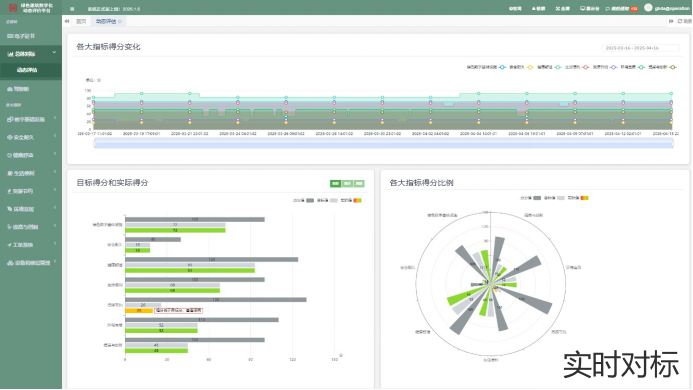
Task: Click the 总体对标 chart icon in sidebar
Action: pyautogui.click(x=10, y=54)
